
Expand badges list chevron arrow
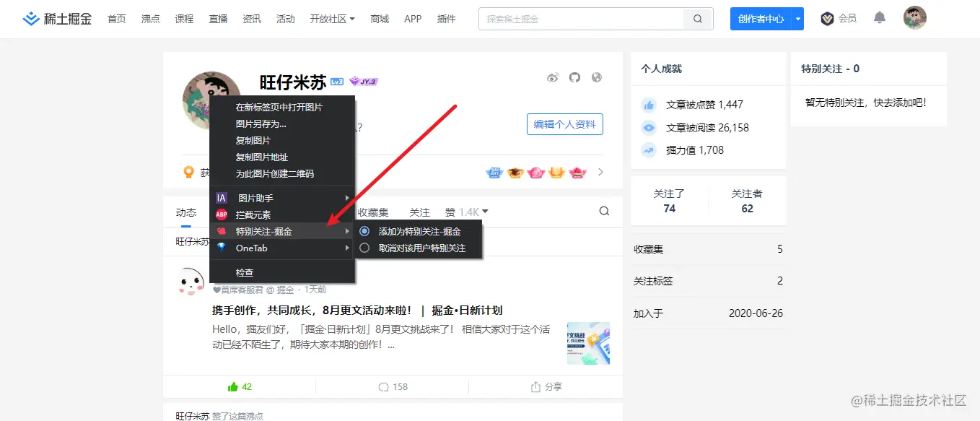coord(600,172)
